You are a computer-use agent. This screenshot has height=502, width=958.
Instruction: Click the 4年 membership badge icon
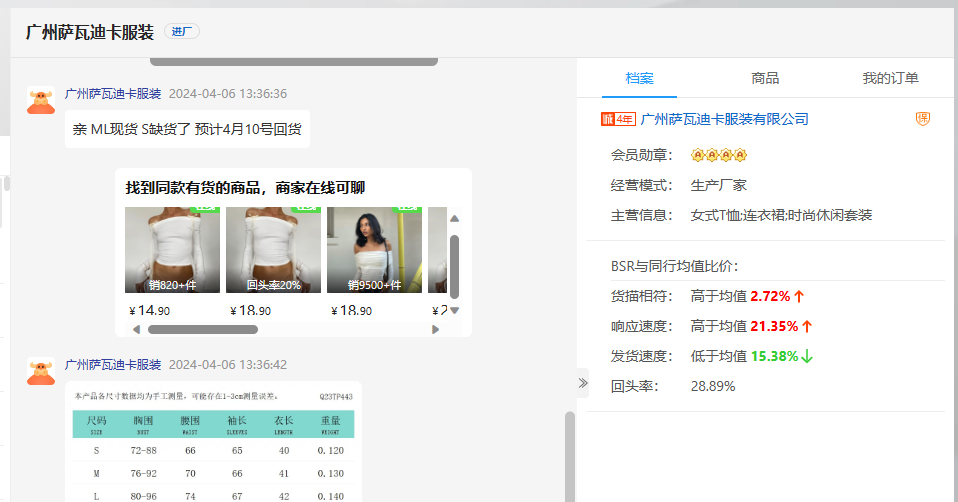[617, 119]
